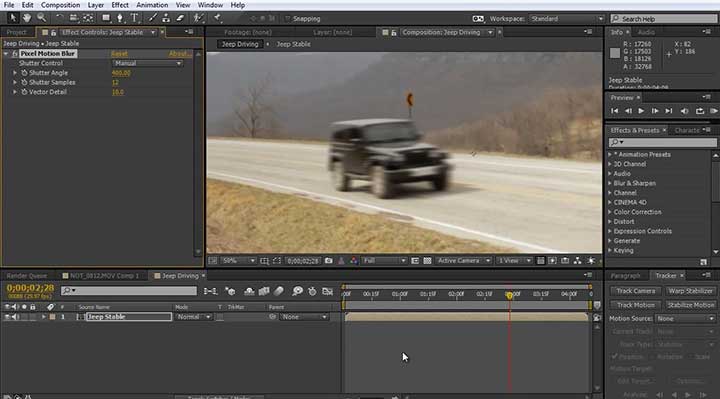The image size is (720, 399).
Task: Click Reset for Pixel Motion Blur
Action: [119, 54]
